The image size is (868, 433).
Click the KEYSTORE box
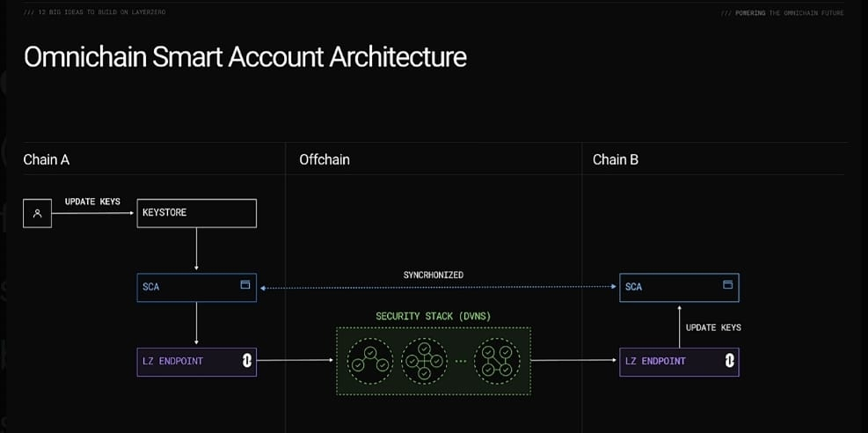coord(196,213)
